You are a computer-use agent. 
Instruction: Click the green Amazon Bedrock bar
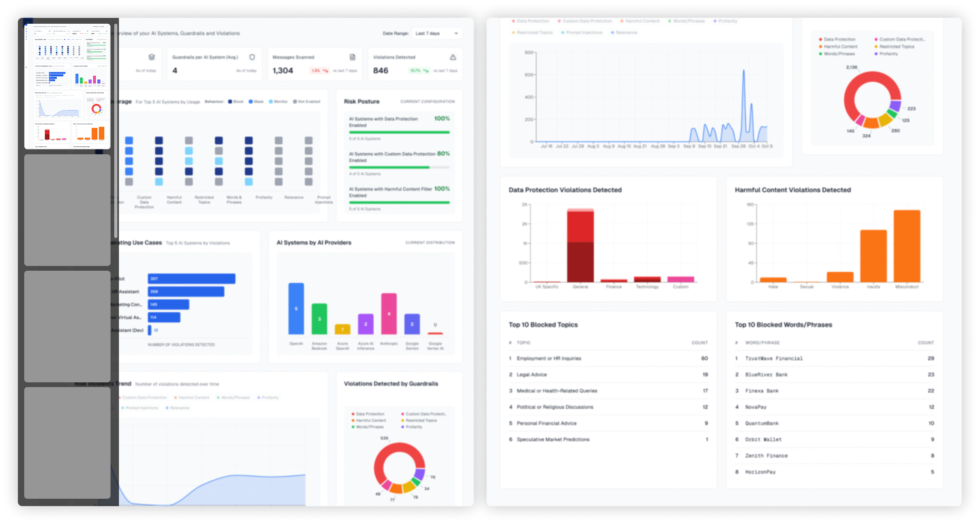coord(319,319)
